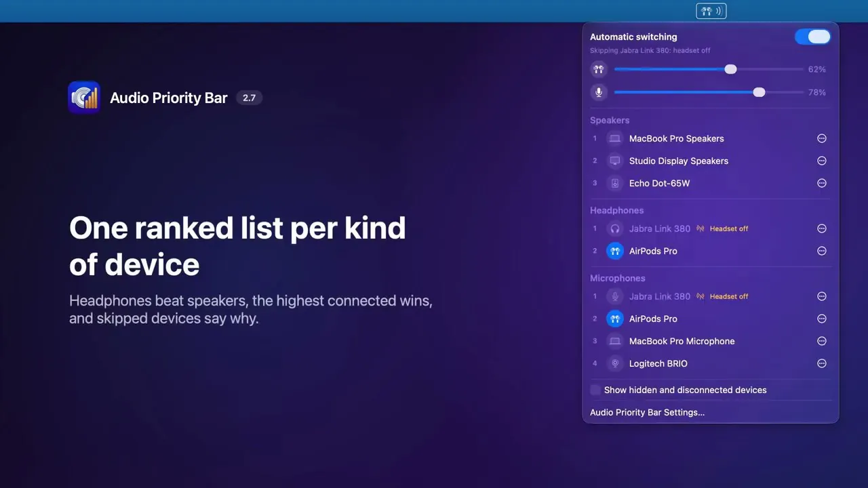The height and width of the screenshot is (488, 868).
Task: Select MacBook Pro Microphone as input
Action: (710, 341)
